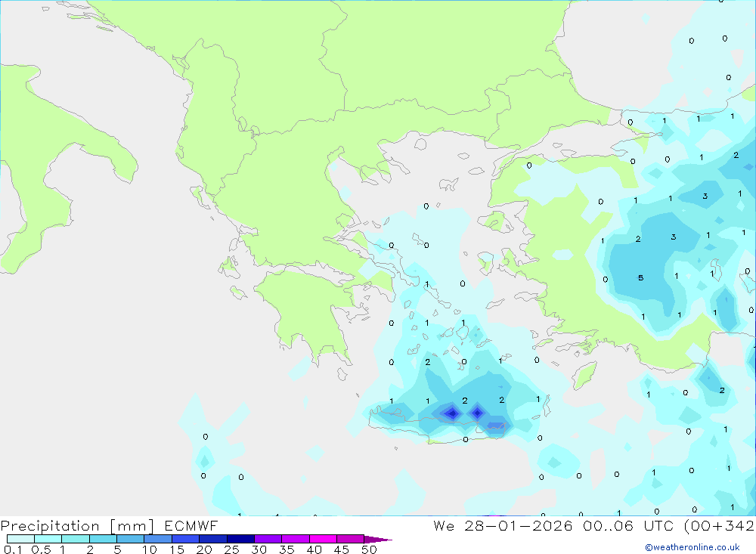This screenshot has width=756, height=554.
Task: Click the 35–40 mm purple legend swatch
Action: [x=296, y=539]
